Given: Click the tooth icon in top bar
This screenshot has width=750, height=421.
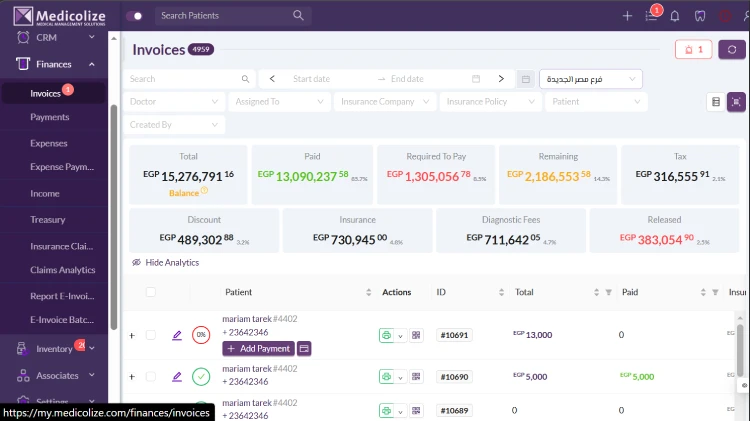Looking at the screenshot, I should pos(700,16).
